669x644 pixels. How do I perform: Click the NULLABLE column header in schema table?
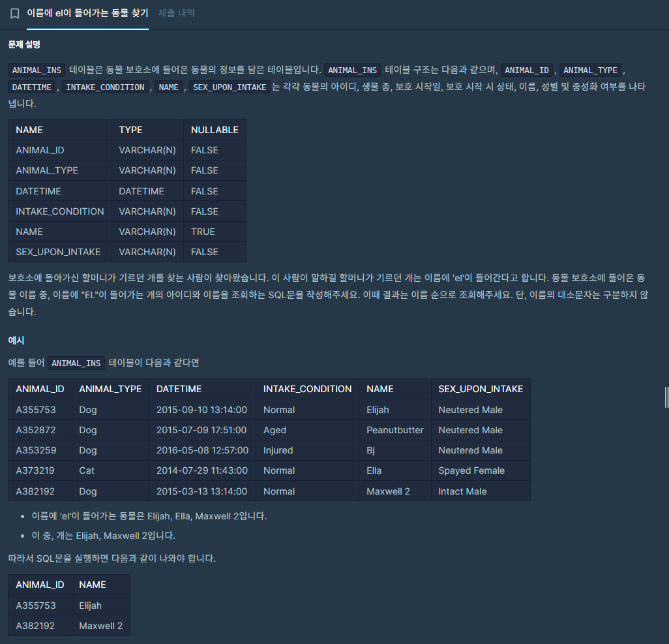click(x=215, y=130)
